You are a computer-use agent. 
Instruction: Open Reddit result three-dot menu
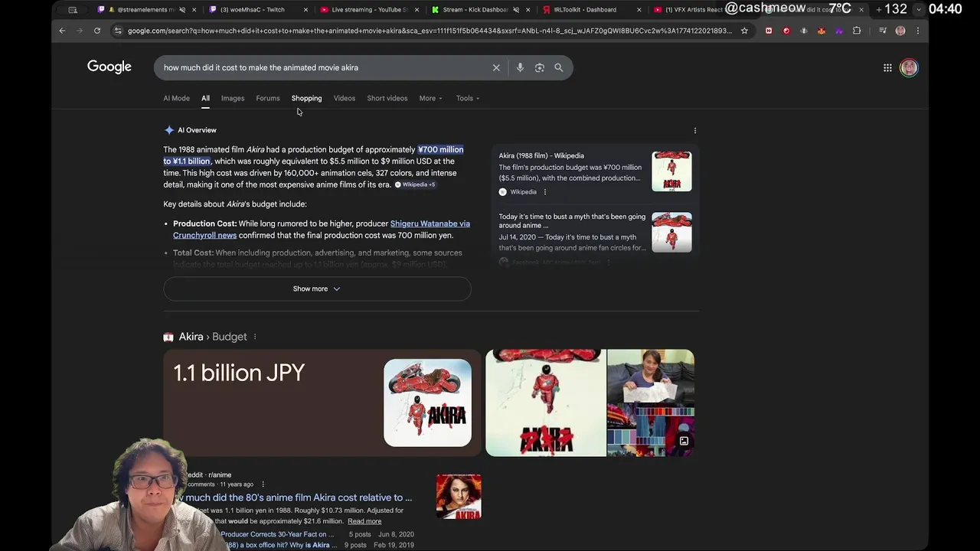click(x=263, y=484)
